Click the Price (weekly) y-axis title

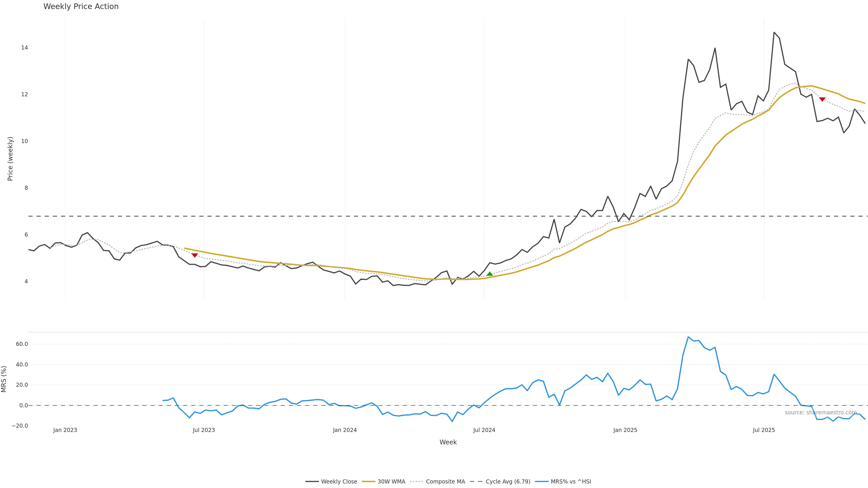pyautogui.click(x=10, y=159)
